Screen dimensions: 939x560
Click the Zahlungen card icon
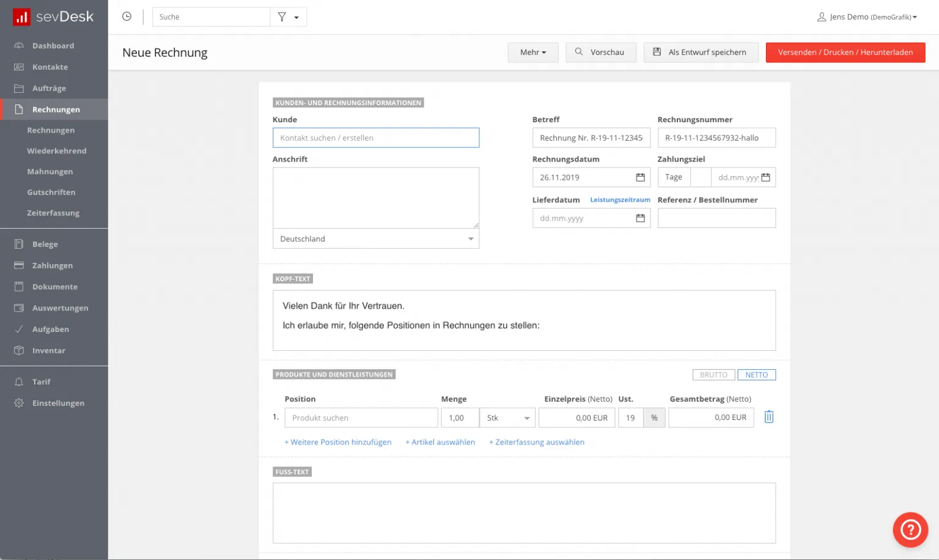[x=19, y=265]
